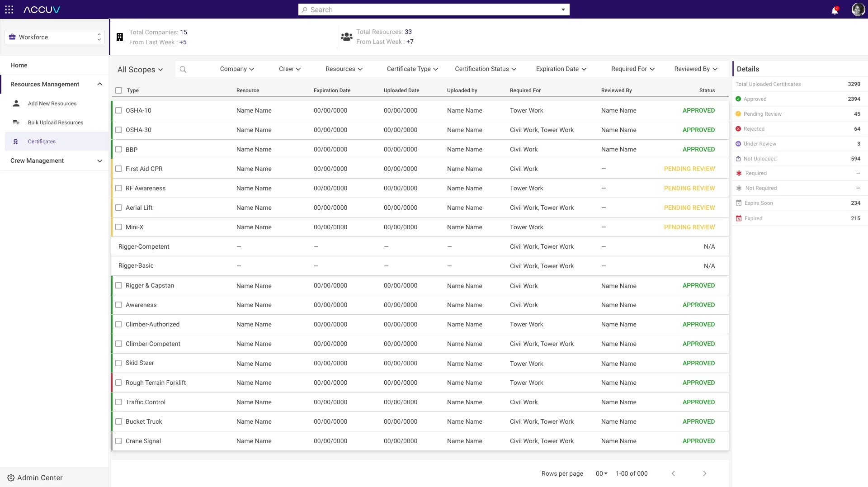Image resolution: width=868 pixels, height=487 pixels.
Task: Open the Expiration Date filter
Action: pyautogui.click(x=561, y=69)
